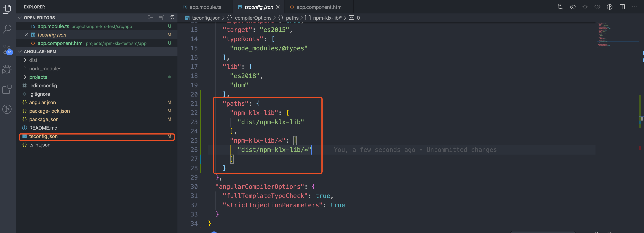Select the tsconfig.json editor tab
This screenshot has width=644, height=233.
coord(258,7)
